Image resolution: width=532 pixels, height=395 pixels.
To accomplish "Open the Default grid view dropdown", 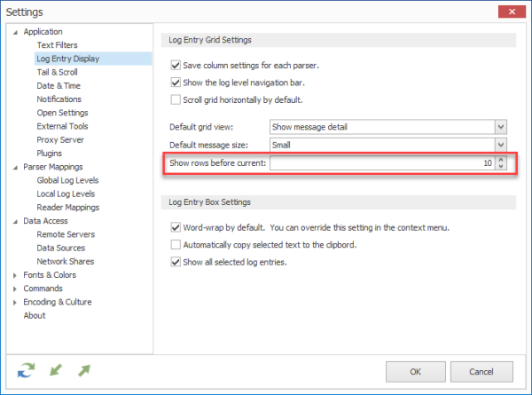I will click(501, 127).
